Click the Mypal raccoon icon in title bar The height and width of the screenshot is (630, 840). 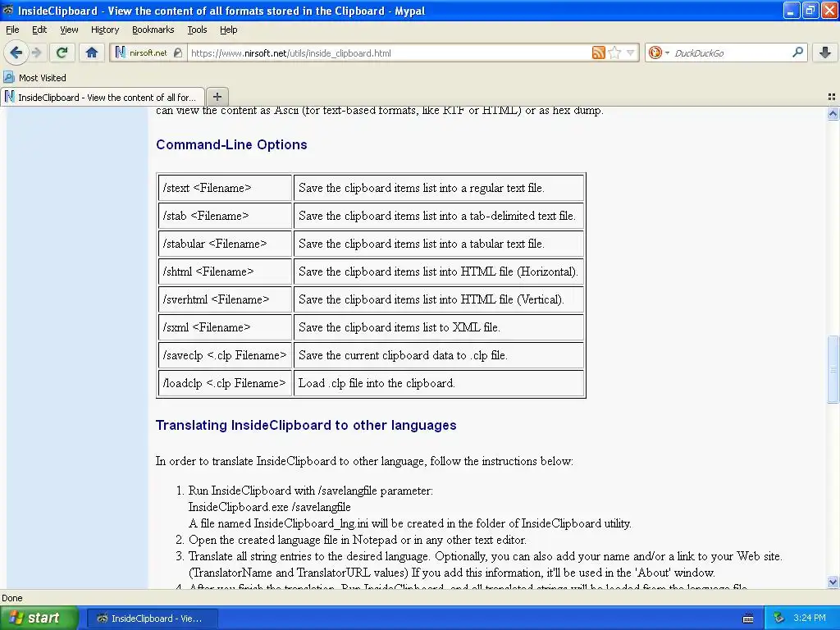pyautogui.click(x=7, y=10)
